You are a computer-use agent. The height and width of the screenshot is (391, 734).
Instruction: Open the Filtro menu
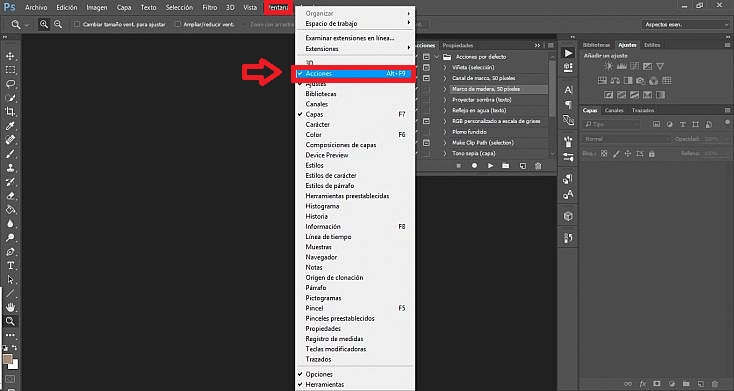(x=209, y=7)
